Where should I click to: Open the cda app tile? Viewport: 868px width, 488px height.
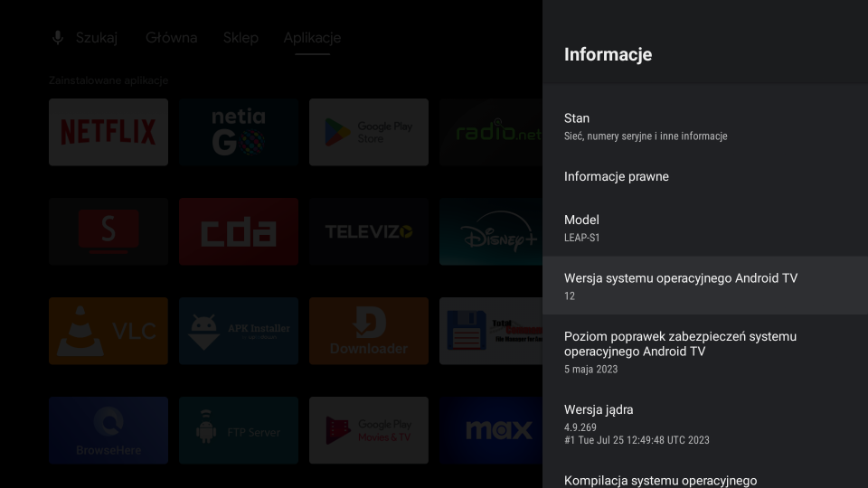[x=239, y=231]
